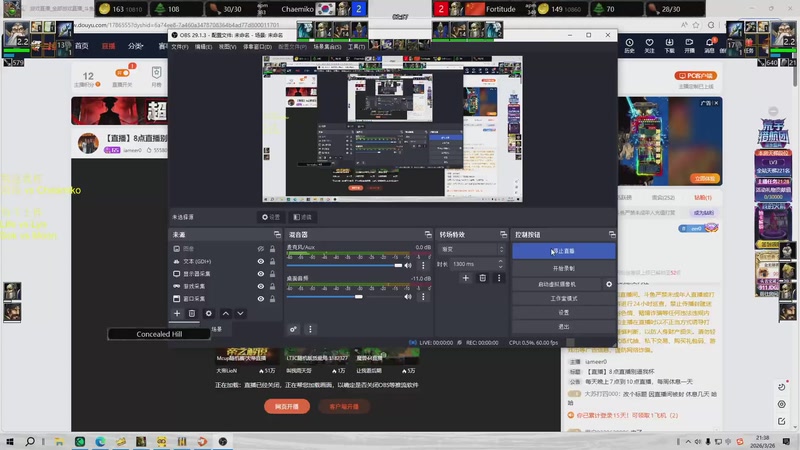Viewport: 800px width, 450px height.
Task: Click the browser history (历史) icon
Action: coord(630,45)
